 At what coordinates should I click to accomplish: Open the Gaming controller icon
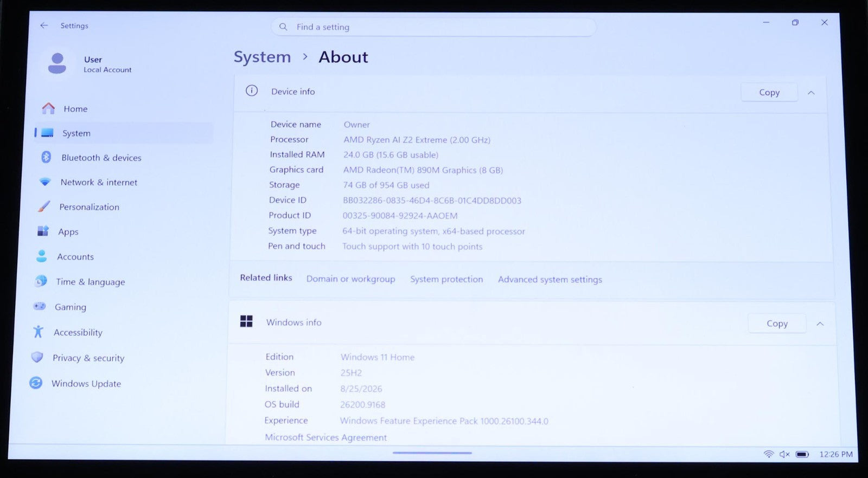pos(40,306)
